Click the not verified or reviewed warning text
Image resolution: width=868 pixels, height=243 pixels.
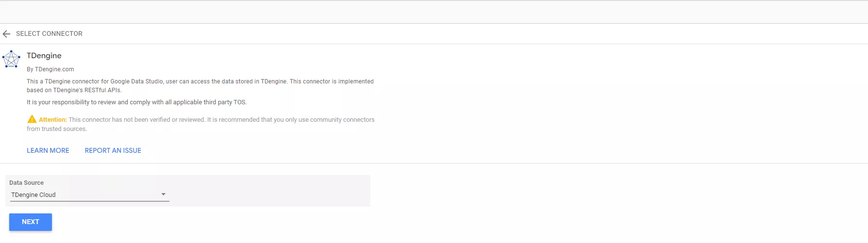[x=221, y=120]
